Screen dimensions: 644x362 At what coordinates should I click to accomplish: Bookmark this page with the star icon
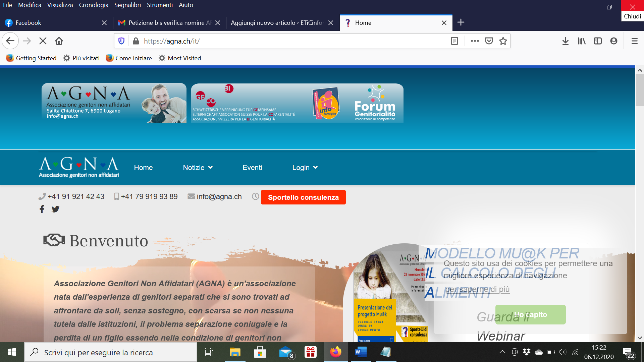[503, 41]
